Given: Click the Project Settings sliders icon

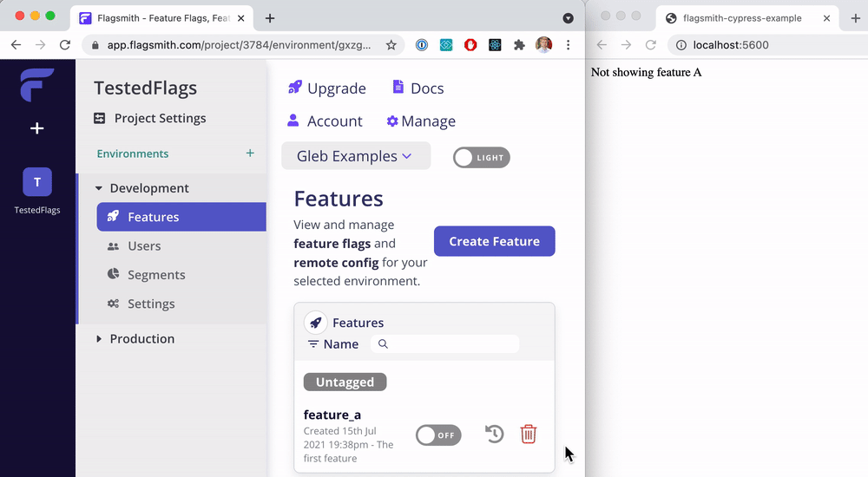Looking at the screenshot, I should pos(100,119).
